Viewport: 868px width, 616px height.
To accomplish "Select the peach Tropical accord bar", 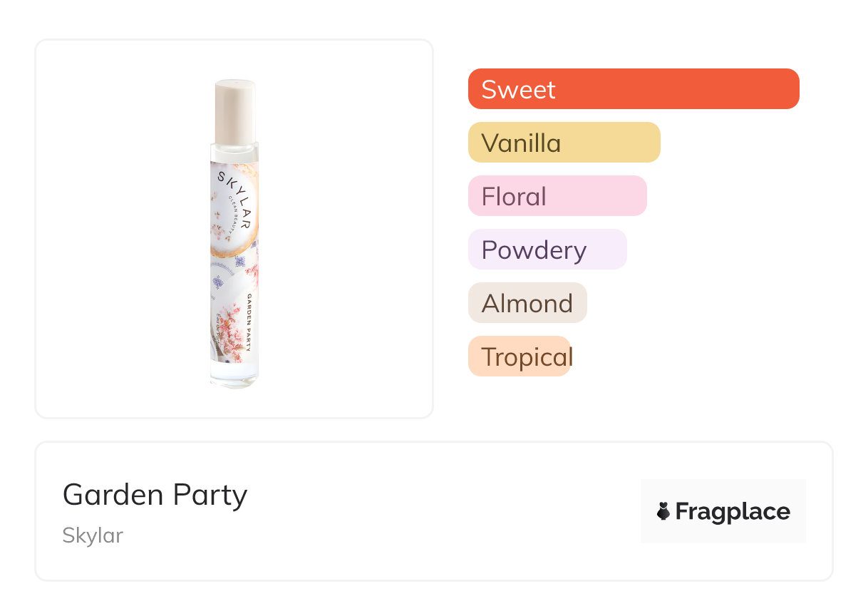I will [519, 356].
